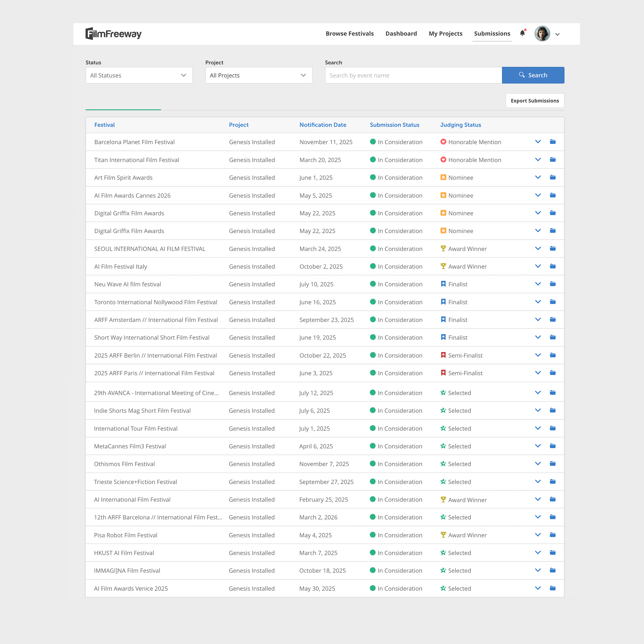
Task: Click the FilmFreeway logo
Action: [x=113, y=34]
